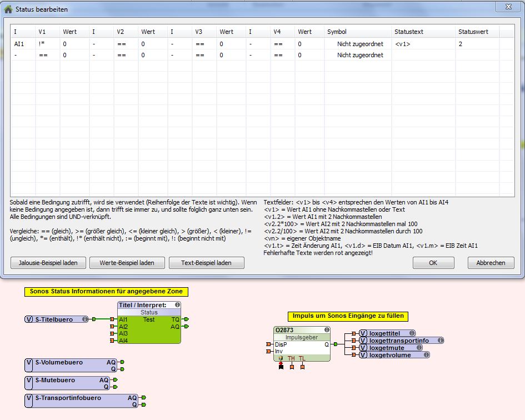Click the DisP input connector on Impulsgeber
Screen dimensions: 525x420
click(269, 344)
